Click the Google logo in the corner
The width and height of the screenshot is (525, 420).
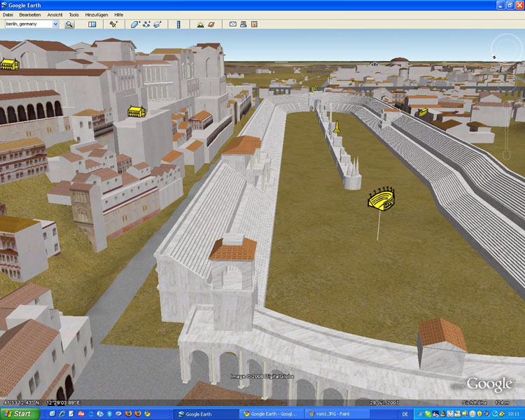[489, 384]
